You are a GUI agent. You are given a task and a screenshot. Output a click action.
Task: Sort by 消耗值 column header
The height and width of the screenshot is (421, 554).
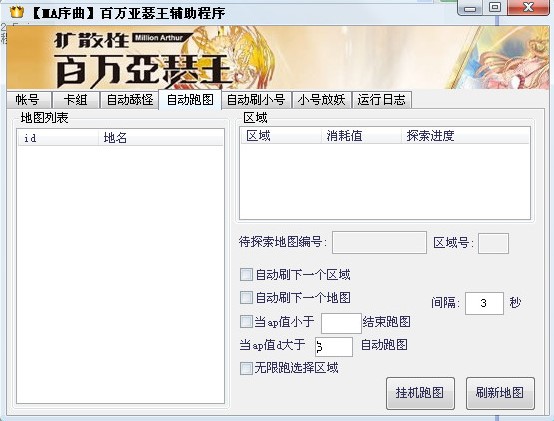(361, 136)
